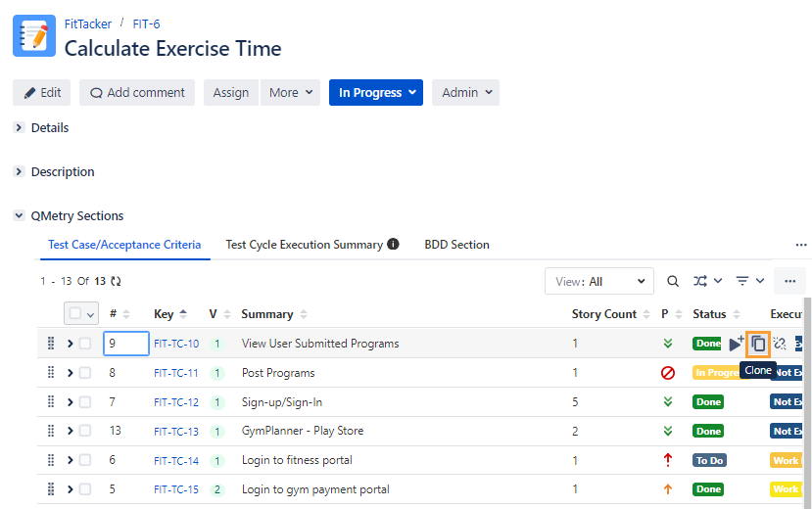Open the three-dot more options toolbar button
Screen dimensions: 812x509
click(789, 281)
